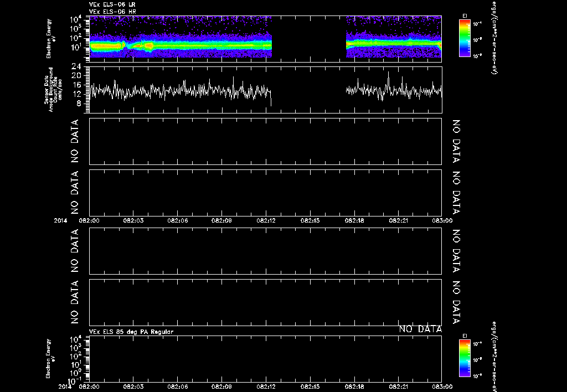Click the Sensor Data Anode Background Count Rate label
The image size is (567, 392).
53,90
